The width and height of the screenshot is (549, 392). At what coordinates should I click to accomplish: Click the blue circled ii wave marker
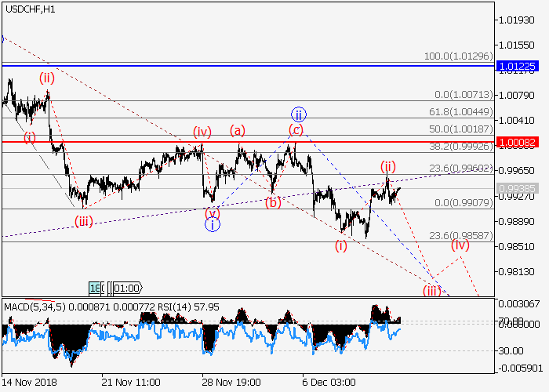point(298,114)
